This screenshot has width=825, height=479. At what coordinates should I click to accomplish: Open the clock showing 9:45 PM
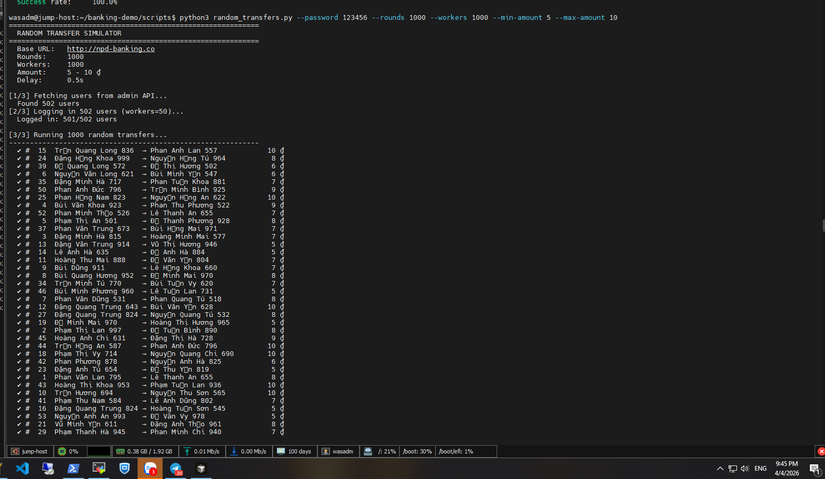coord(787,468)
